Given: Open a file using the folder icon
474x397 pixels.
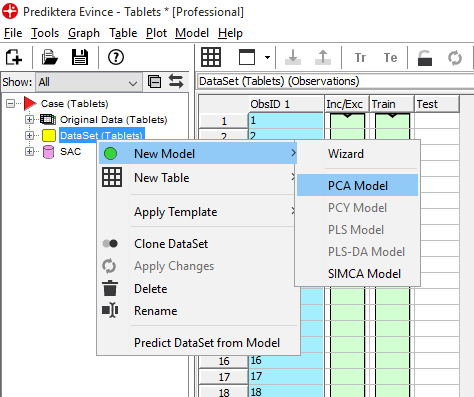Looking at the screenshot, I should (x=50, y=57).
